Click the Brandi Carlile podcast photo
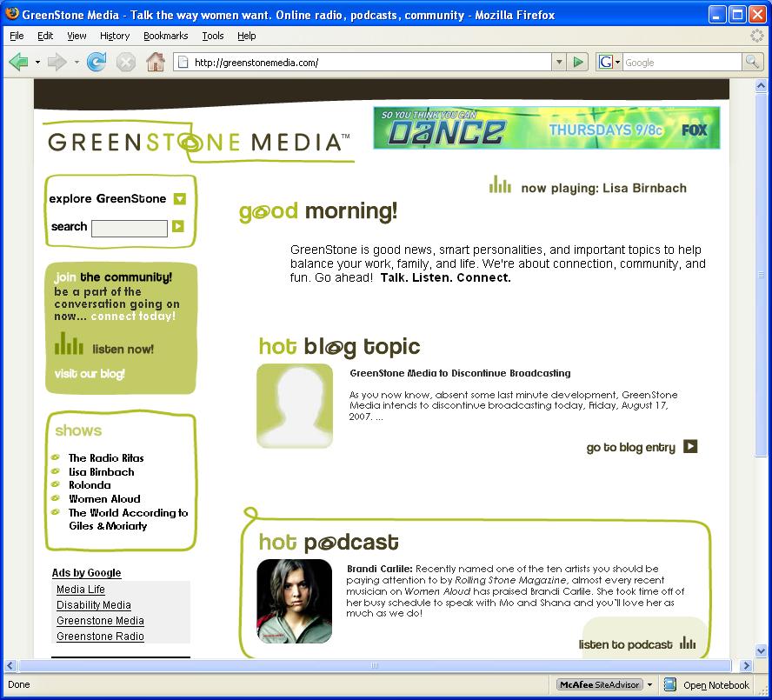The height and width of the screenshot is (700, 772). coord(295,601)
